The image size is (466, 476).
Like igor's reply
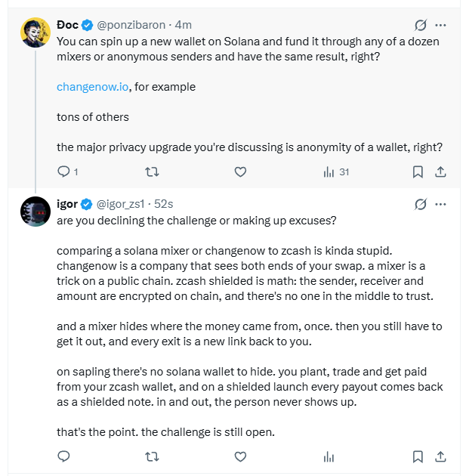(x=240, y=456)
